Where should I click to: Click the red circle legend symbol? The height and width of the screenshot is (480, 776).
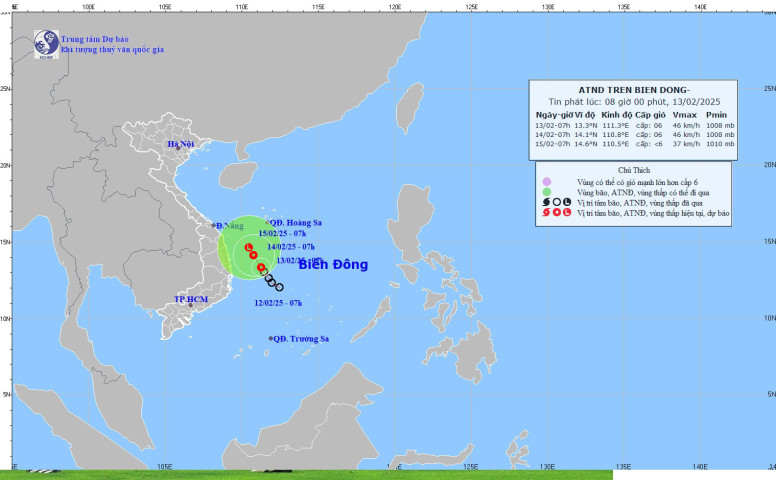[x=557, y=213]
